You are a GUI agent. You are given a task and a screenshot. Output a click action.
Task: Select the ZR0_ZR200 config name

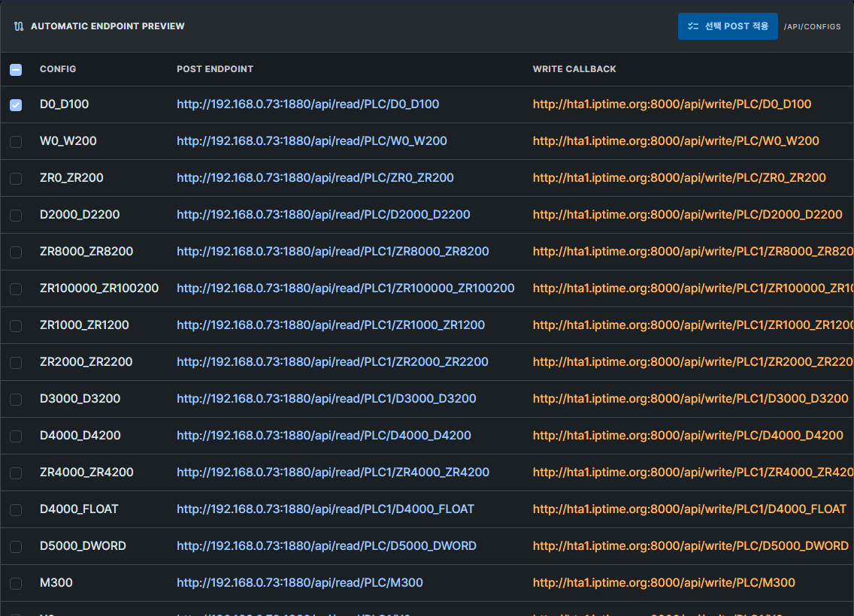(71, 177)
